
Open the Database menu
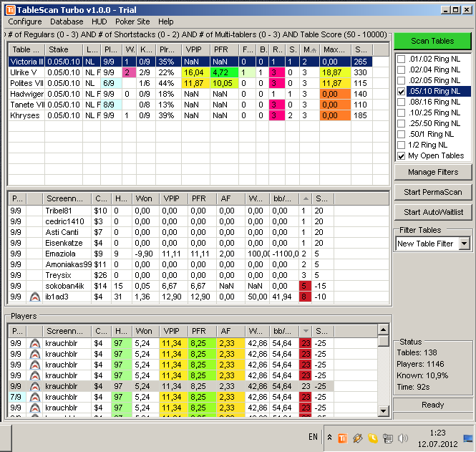67,21
